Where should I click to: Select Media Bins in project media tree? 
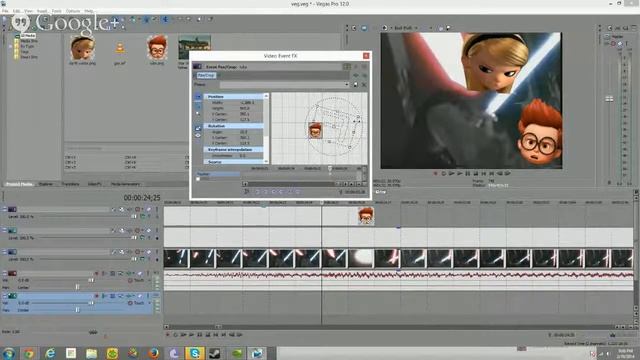pos(29,41)
